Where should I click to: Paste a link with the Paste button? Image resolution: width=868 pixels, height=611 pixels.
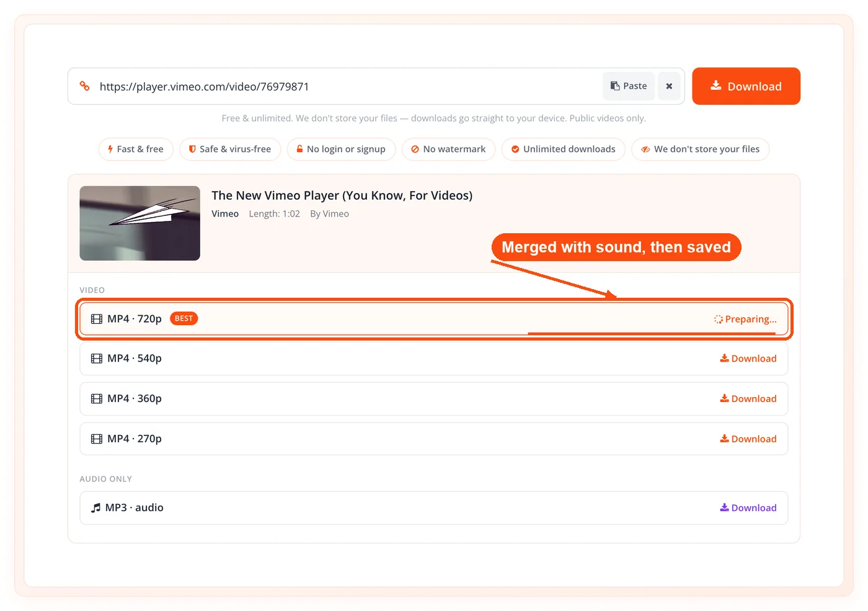coord(629,86)
